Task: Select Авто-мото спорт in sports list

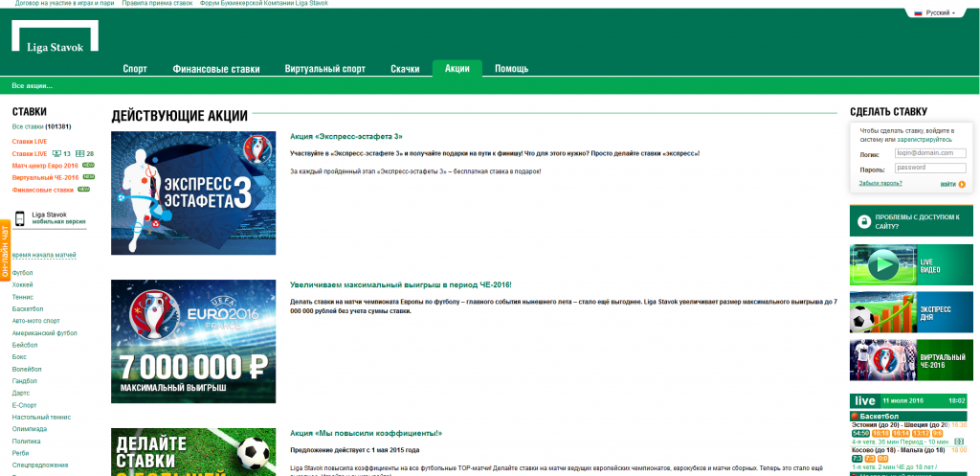Action: [35, 321]
